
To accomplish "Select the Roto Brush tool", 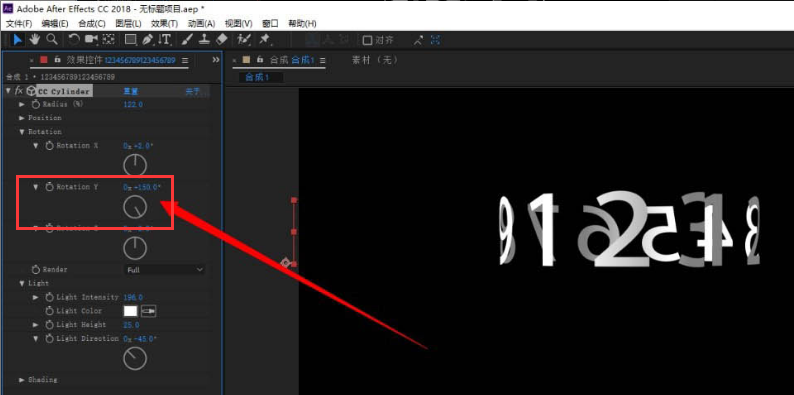I will pyautogui.click(x=244, y=40).
